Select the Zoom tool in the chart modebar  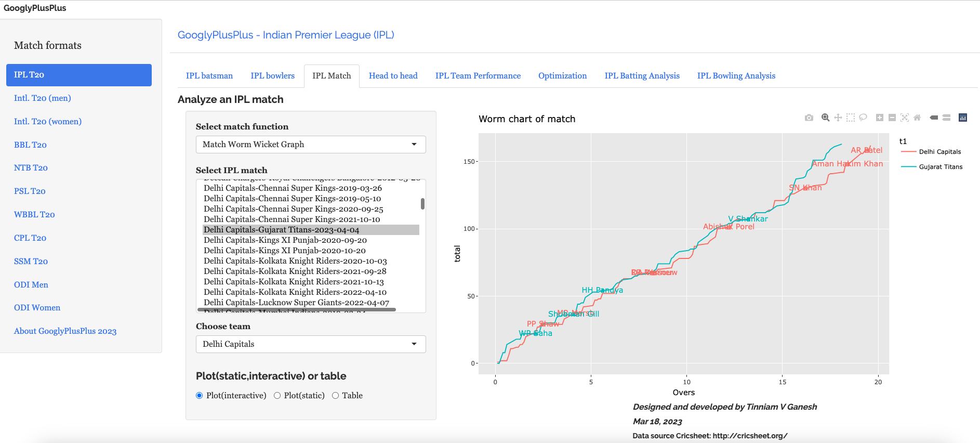[825, 118]
